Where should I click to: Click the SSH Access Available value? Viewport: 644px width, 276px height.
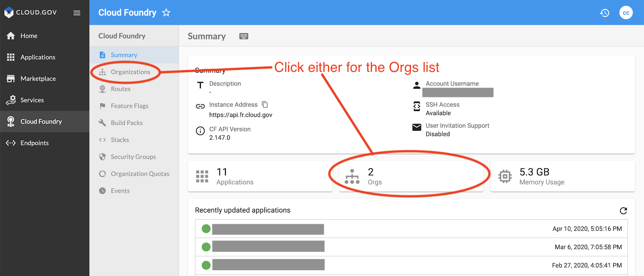(438, 113)
